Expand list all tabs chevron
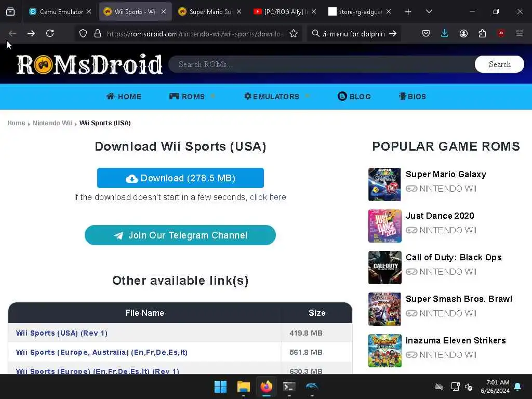This screenshot has width=532, height=399. click(429, 11)
